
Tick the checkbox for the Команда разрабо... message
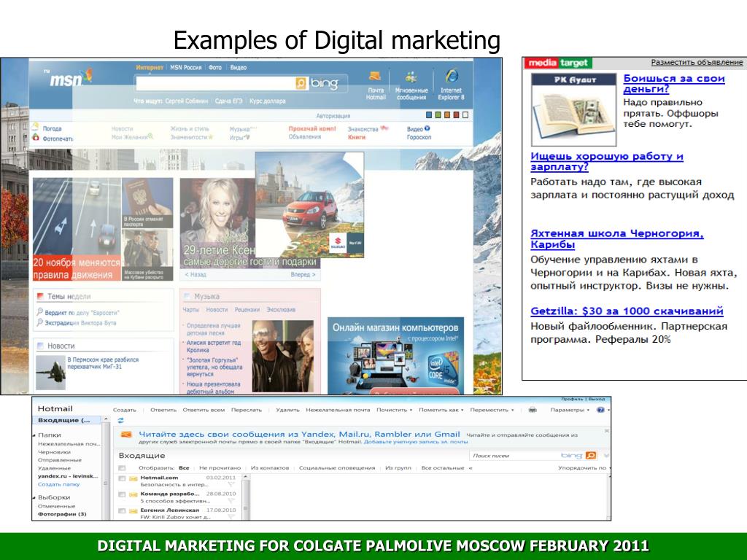(122, 495)
